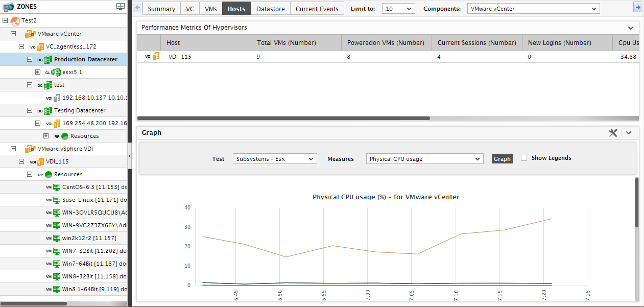Sort by Total VMs (Number) column

(x=296, y=43)
